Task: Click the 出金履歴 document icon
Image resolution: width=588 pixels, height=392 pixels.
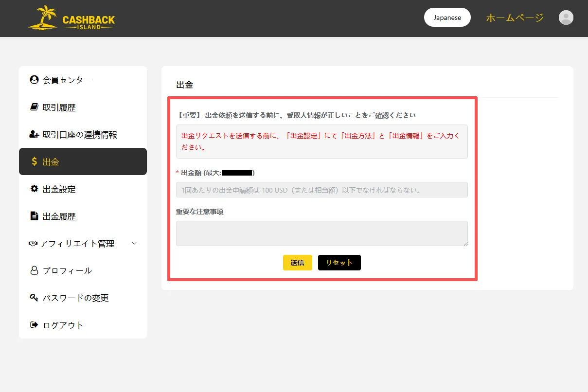Action: pyautogui.click(x=34, y=216)
